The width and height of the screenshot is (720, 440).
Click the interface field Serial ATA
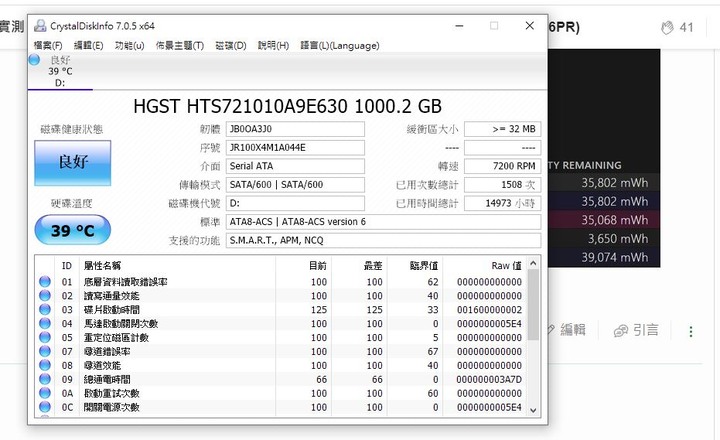pos(295,166)
